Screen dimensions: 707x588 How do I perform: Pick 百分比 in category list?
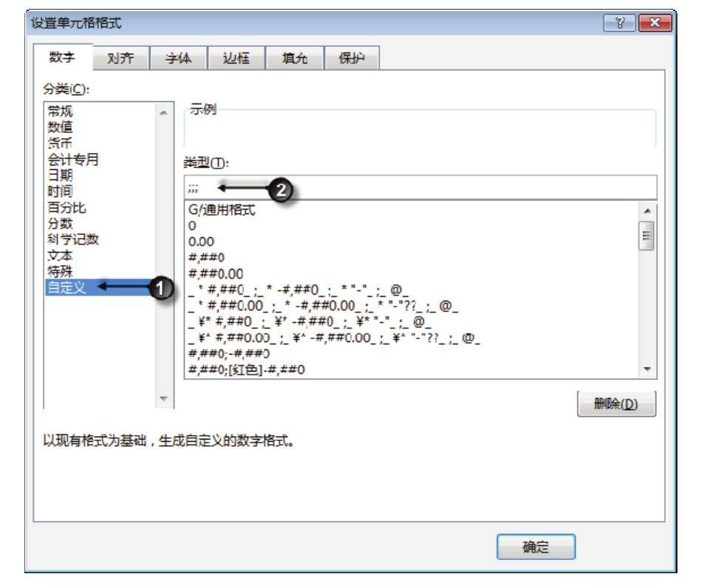67,208
